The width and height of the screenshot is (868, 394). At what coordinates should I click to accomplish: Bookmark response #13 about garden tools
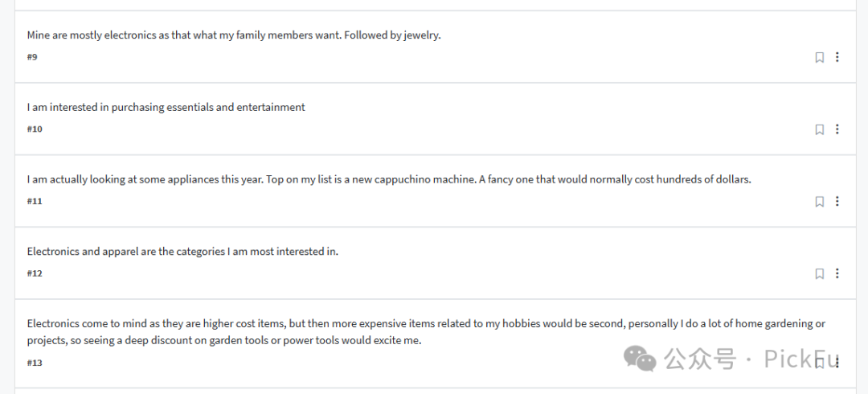coord(819,363)
